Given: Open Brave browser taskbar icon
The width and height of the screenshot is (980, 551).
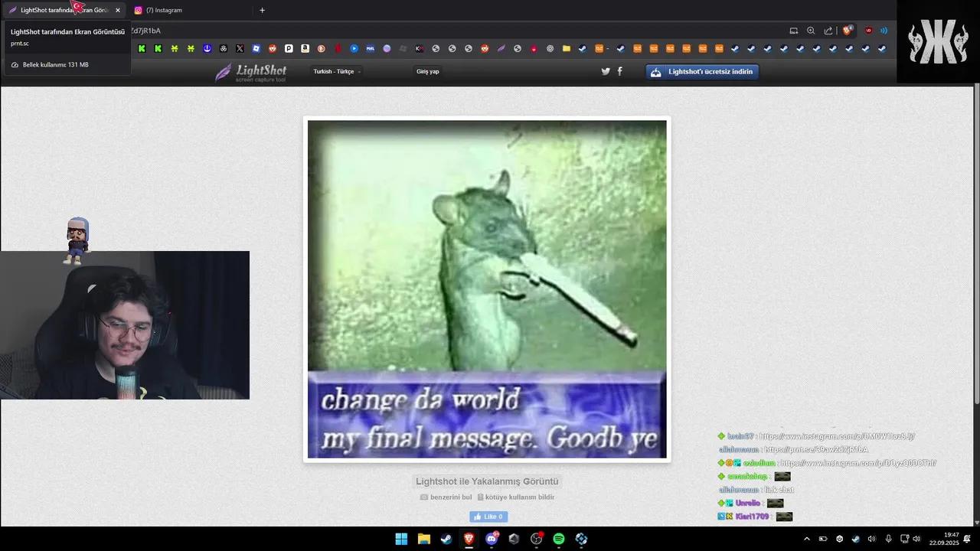Looking at the screenshot, I should click(469, 539).
